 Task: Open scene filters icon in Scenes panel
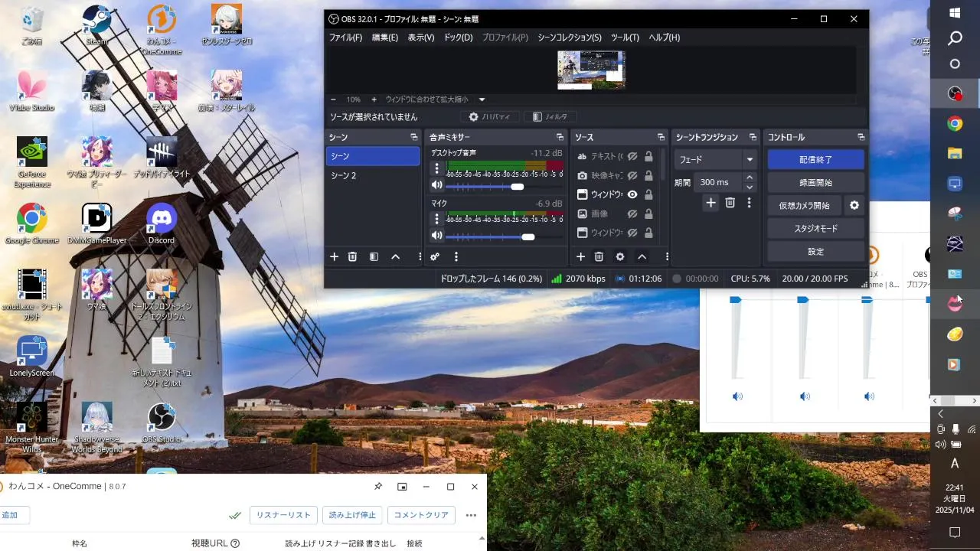click(374, 257)
